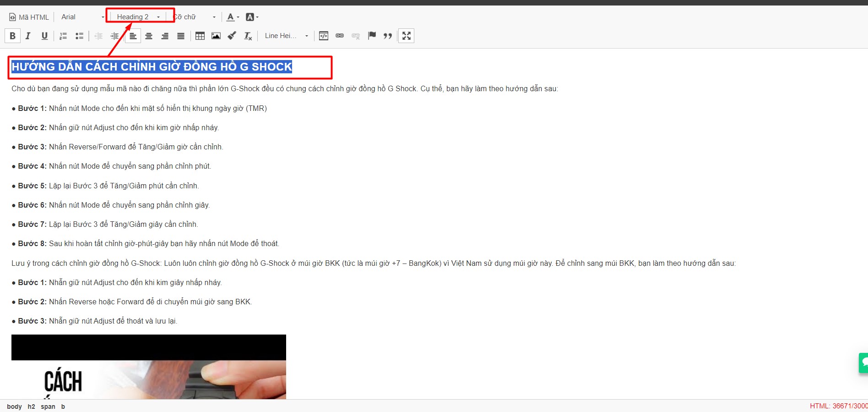This screenshot has width=868, height=412.
Task: Click the Bước 6 line about chỉnh giây
Action: (111, 205)
